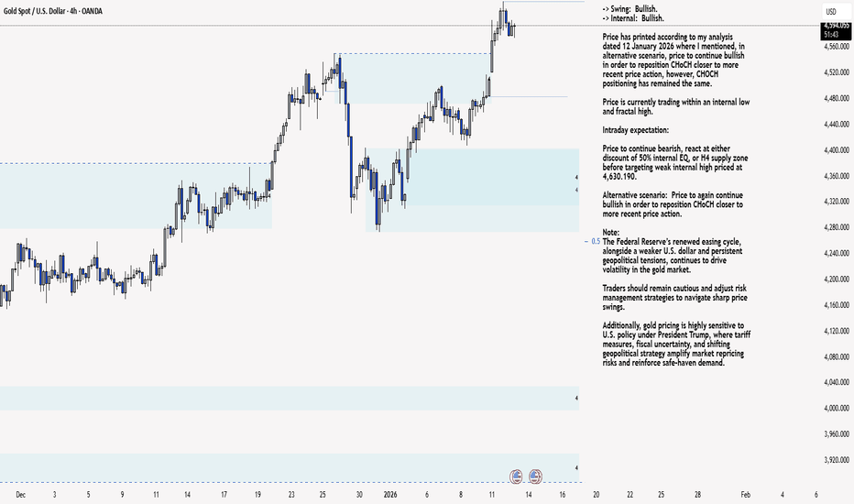854x504 pixels.
Task: Click the 'Internal: Bullish' text line
Action: 638,17
